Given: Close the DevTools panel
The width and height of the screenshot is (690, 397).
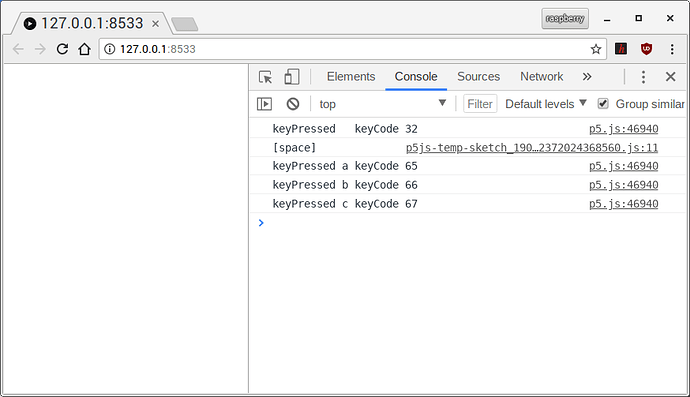Looking at the screenshot, I should 670,77.
